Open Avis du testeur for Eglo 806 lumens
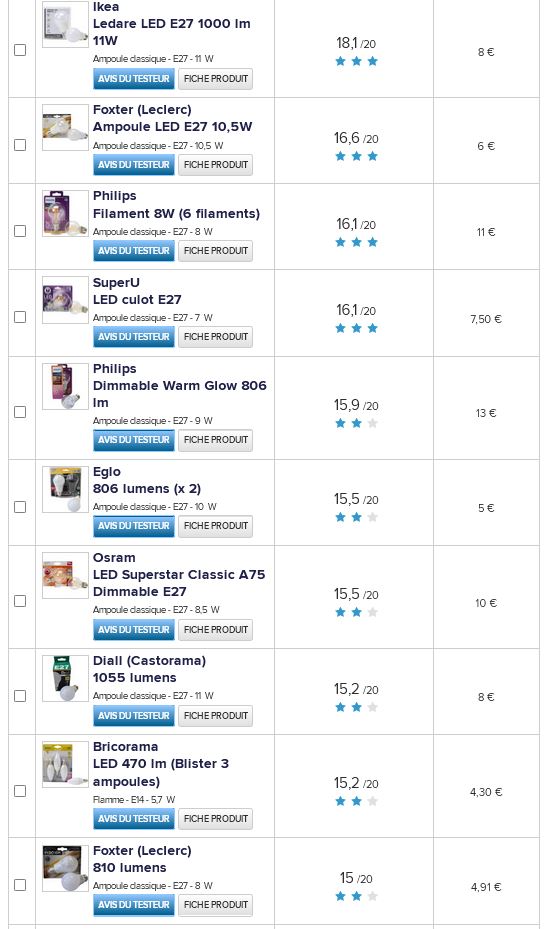This screenshot has height=929, width=548. click(134, 526)
